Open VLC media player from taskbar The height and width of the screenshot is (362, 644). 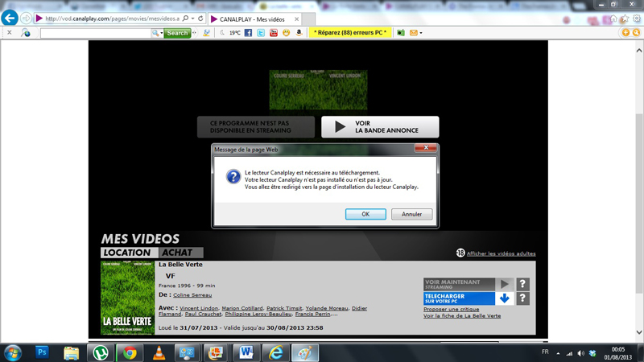point(159,353)
